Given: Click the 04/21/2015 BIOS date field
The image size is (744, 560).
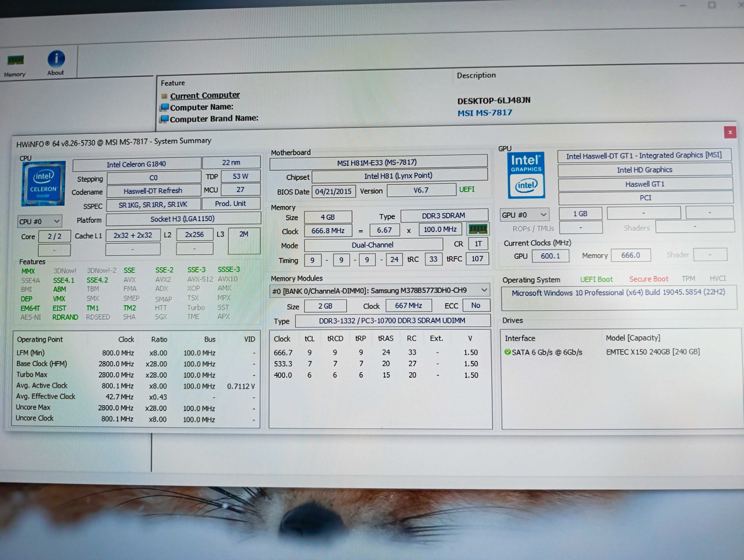Looking at the screenshot, I should coord(333,192).
